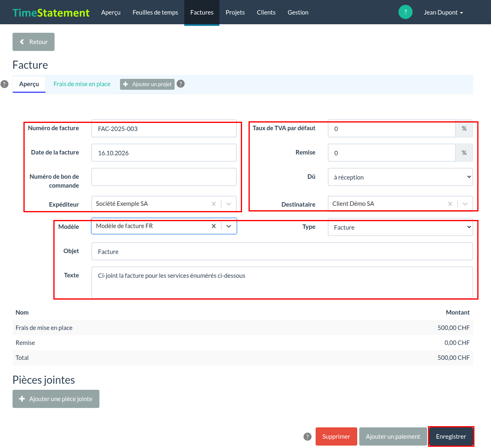
Task: Click the Numéro de facture field
Action: pyautogui.click(x=164, y=129)
